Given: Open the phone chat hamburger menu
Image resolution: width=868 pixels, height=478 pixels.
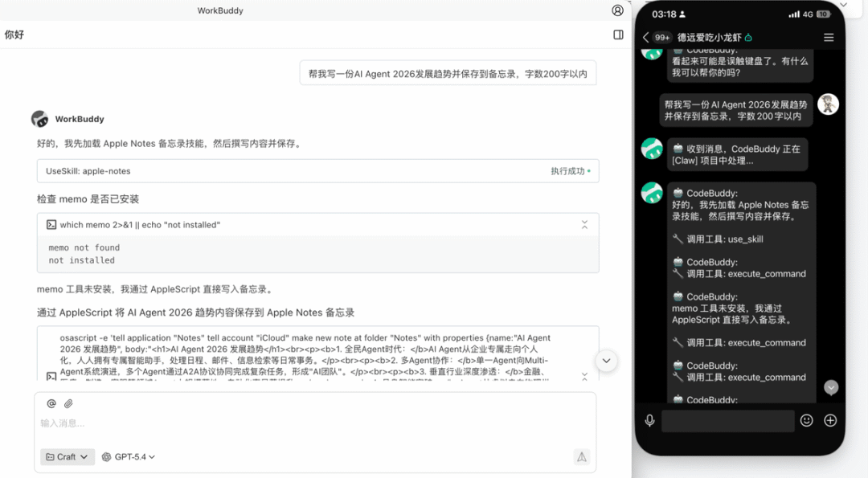Looking at the screenshot, I should 829,37.
